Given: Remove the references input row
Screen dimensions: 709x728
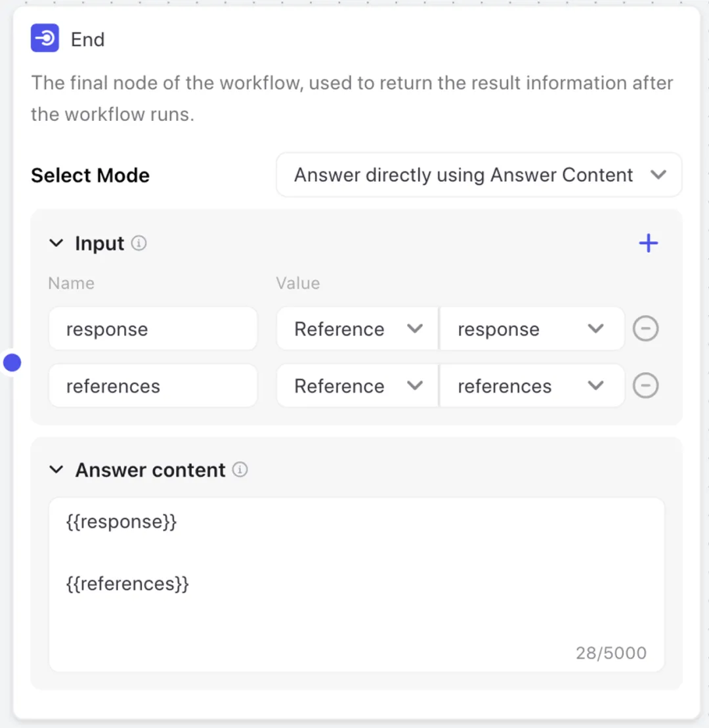Looking at the screenshot, I should click(645, 385).
